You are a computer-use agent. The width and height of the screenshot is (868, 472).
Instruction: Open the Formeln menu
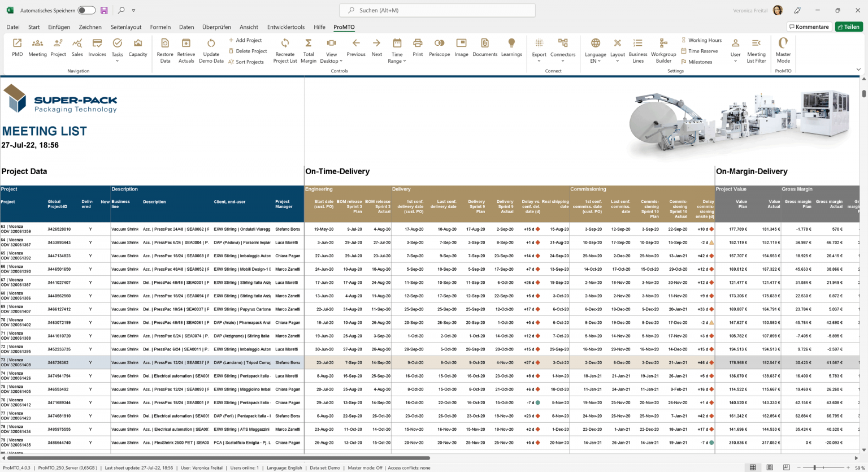[x=160, y=27]
